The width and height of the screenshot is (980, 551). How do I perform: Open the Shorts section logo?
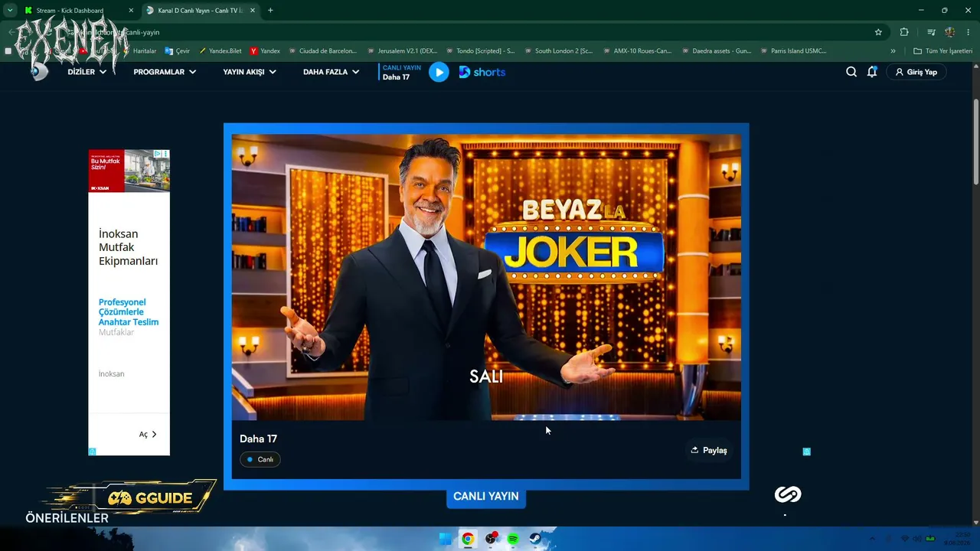click(x=482, y=72)
